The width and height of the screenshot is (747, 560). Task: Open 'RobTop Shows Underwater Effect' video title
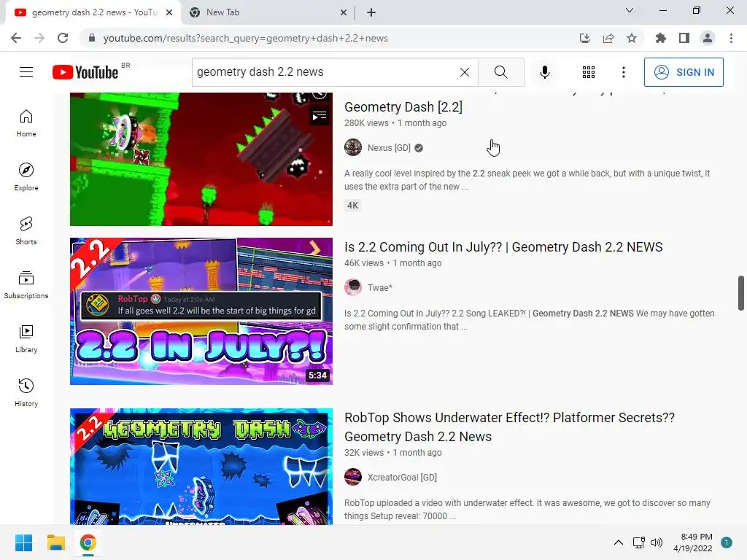point(509,427)
